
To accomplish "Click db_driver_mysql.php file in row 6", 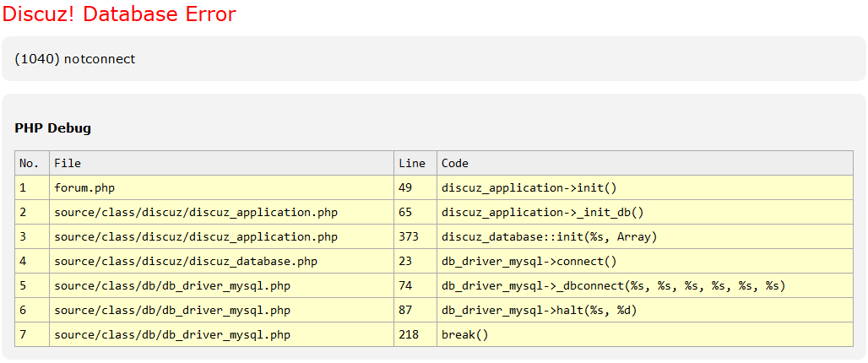I will (221, 311).
